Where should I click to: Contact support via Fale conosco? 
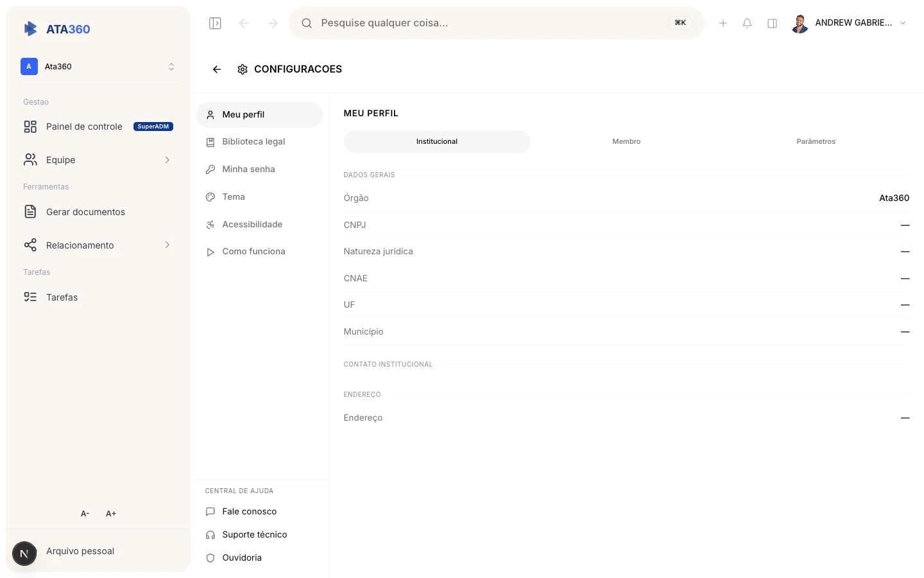[249, 511]
